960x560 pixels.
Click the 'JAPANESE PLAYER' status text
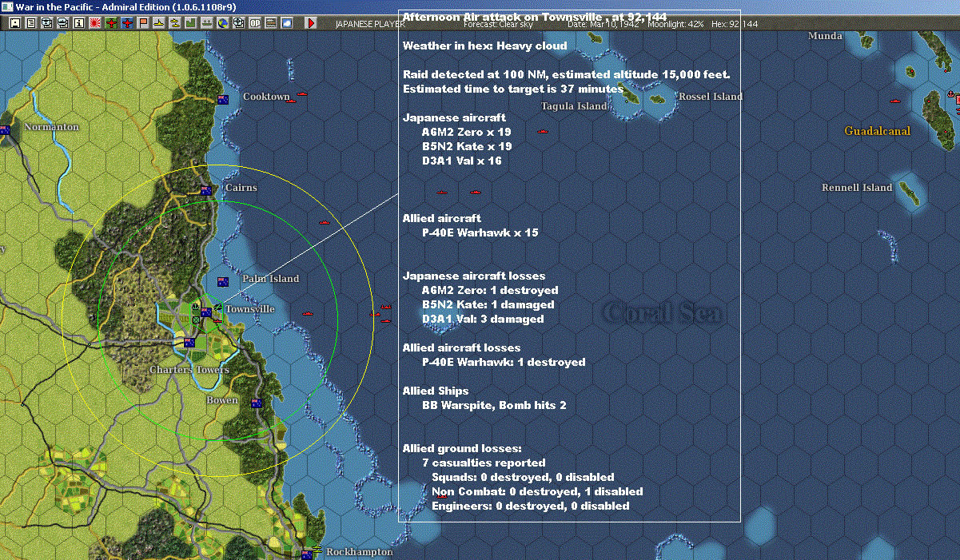click(x=370, y=24)
